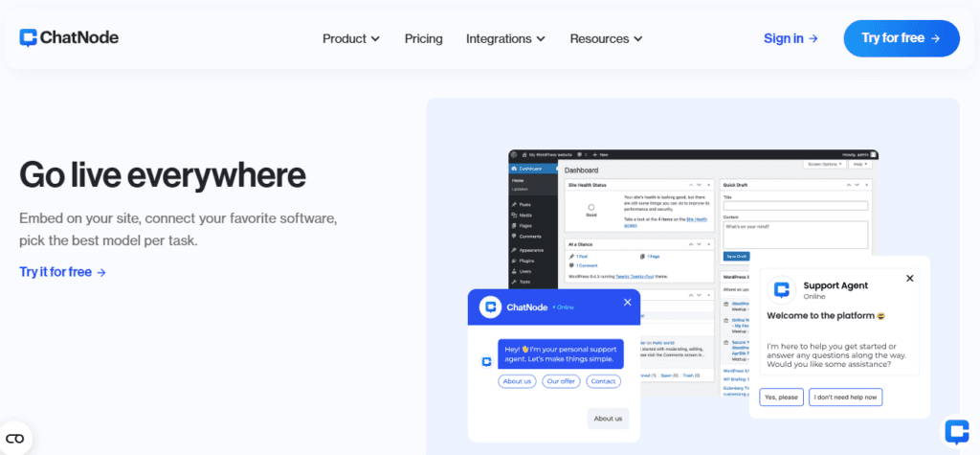
Task: Close the ChatNode chat window
Action: 628,303
